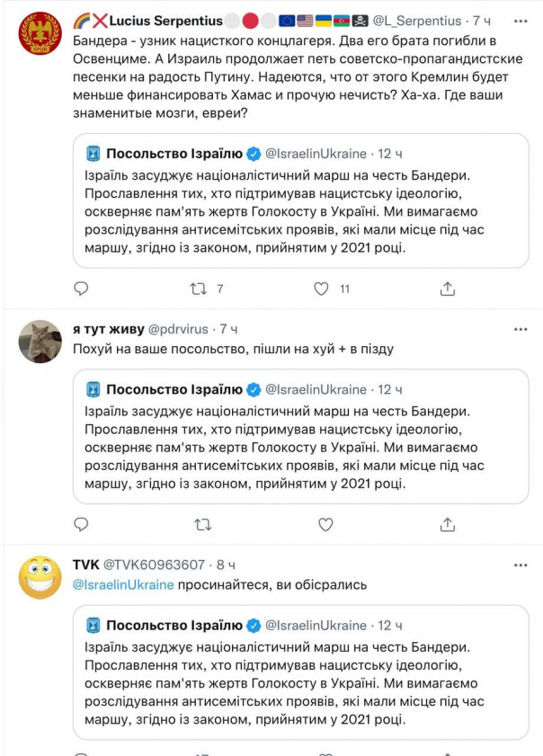Reply to the pdrvirus tweet

81,524
